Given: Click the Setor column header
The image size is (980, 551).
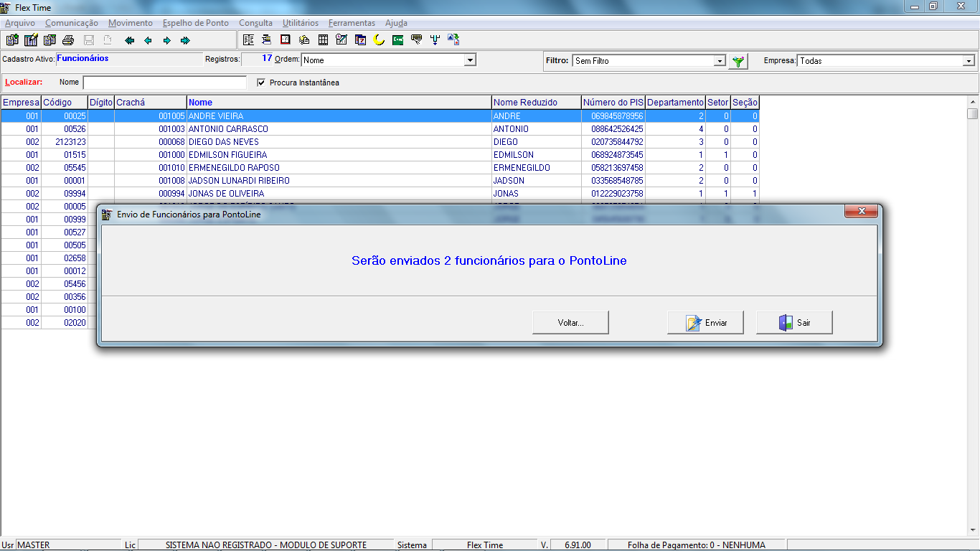Looking at the screenshot, I should (717, 103).
